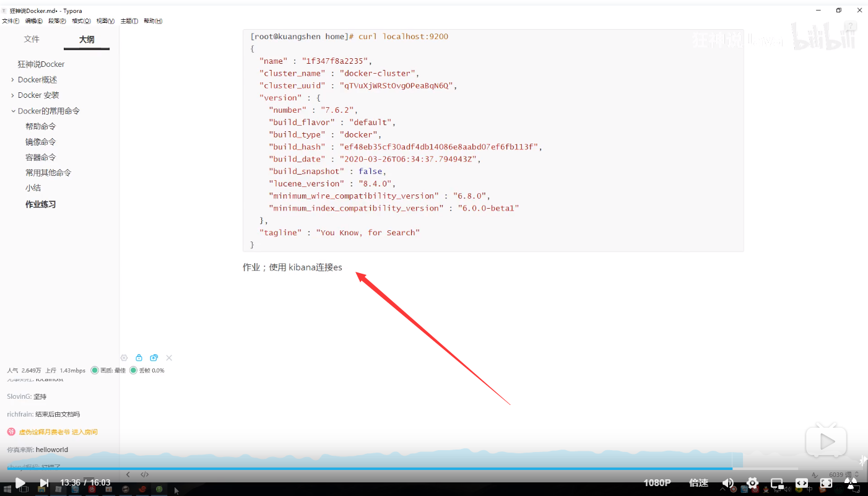Click inside the curl output code block
The height and width of the screenshot is (496, 868).
[493, 140]
